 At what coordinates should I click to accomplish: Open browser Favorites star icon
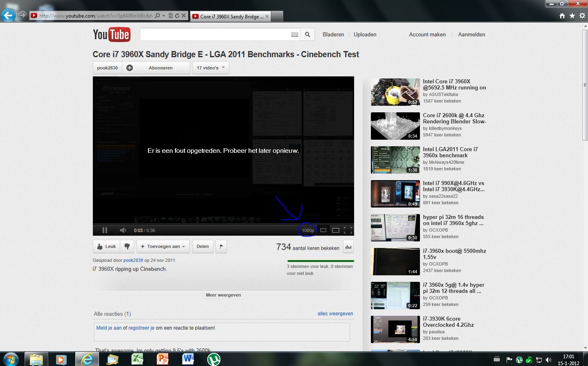click(572, 16)
